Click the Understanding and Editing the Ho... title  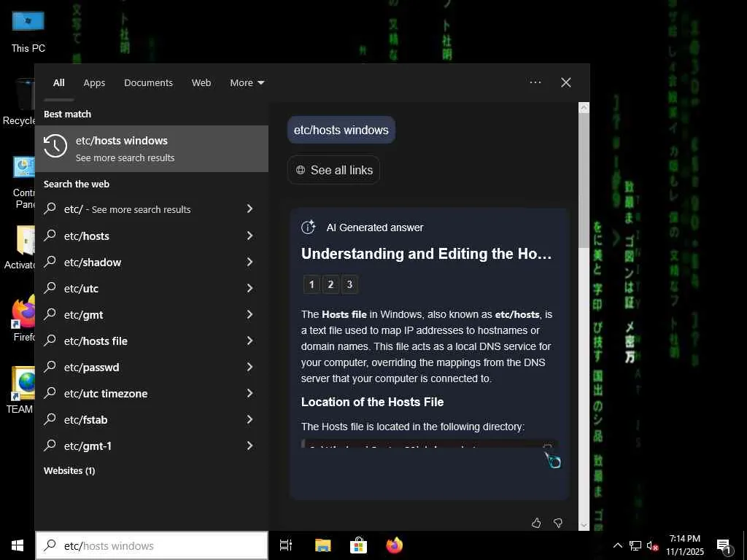click(x=426, y=253)
